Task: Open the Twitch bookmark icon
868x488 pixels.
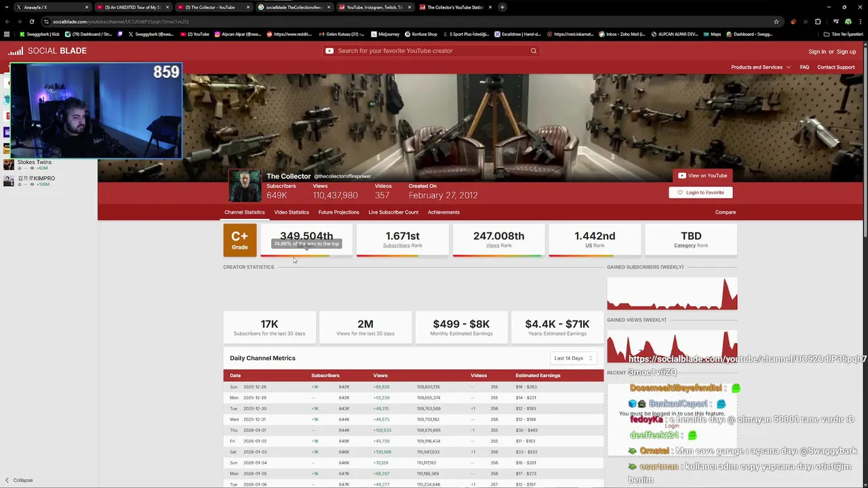Action: (121, 34)
